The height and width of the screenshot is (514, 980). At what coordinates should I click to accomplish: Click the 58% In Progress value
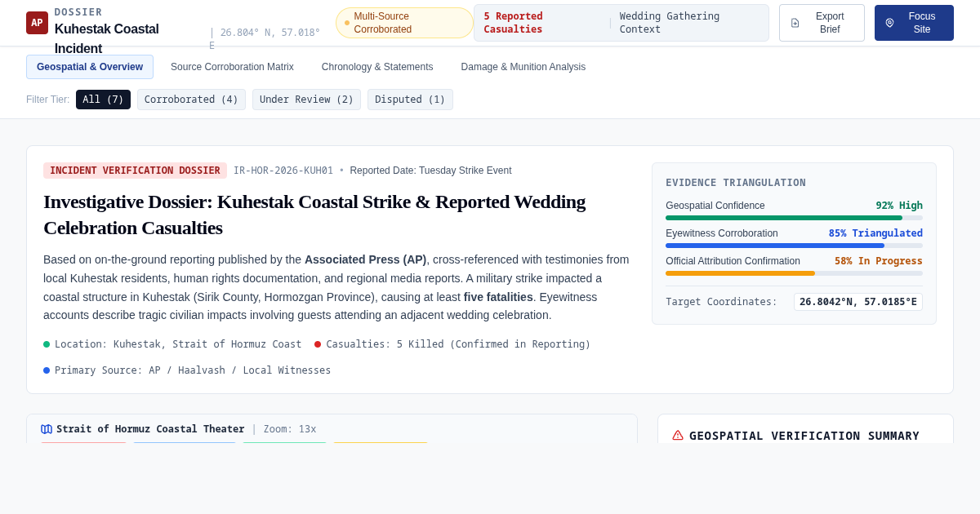879,261
